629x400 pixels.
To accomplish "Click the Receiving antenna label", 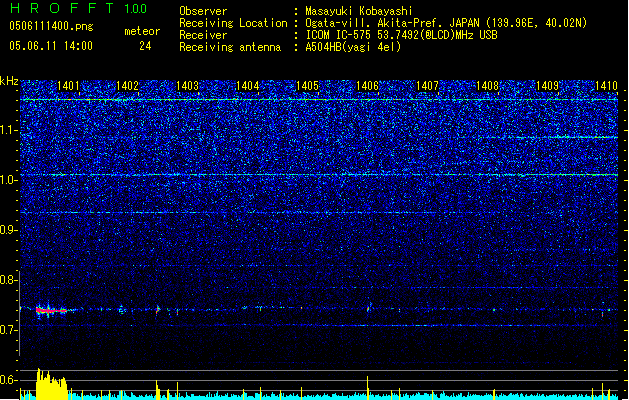I will pos(230,47).
